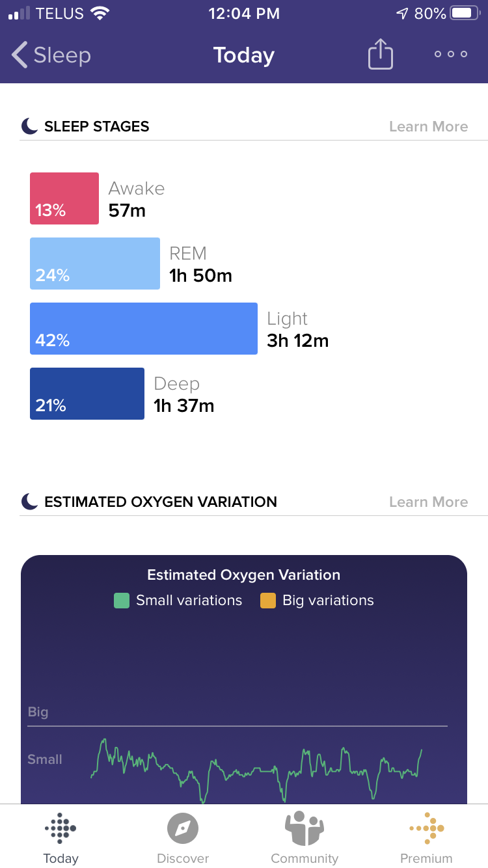Select the blue Light 42% bar
488x868 pixels.
pos(144,329)
